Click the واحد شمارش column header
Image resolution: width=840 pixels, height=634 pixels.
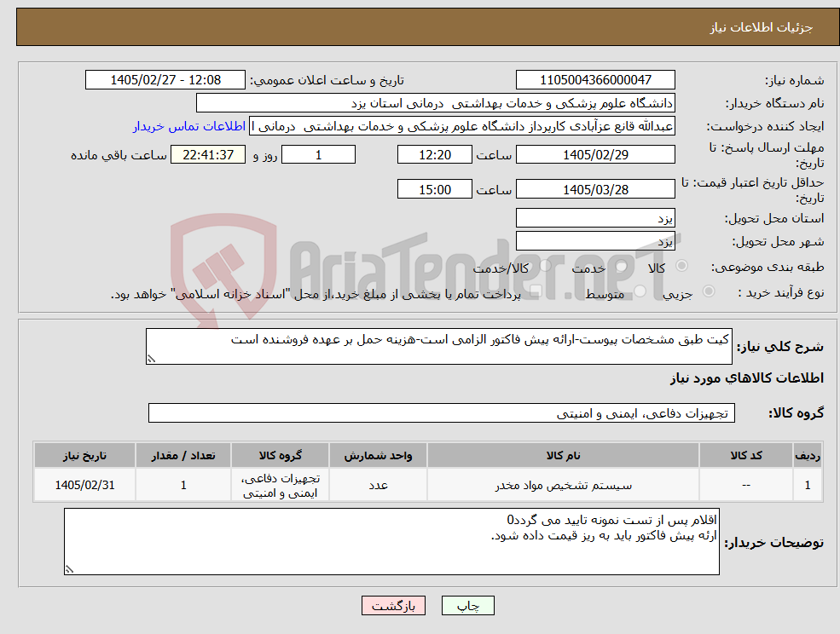click(378, 455)
